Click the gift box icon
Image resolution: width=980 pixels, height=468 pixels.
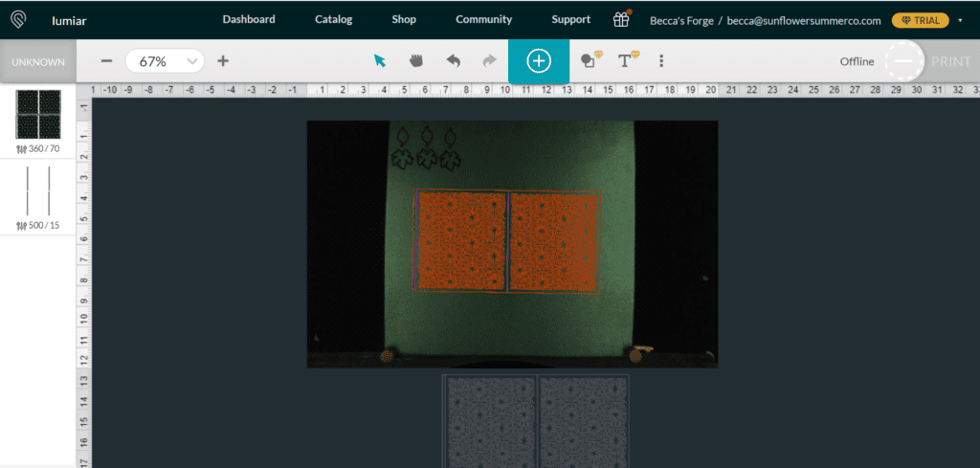coord(620,20)
